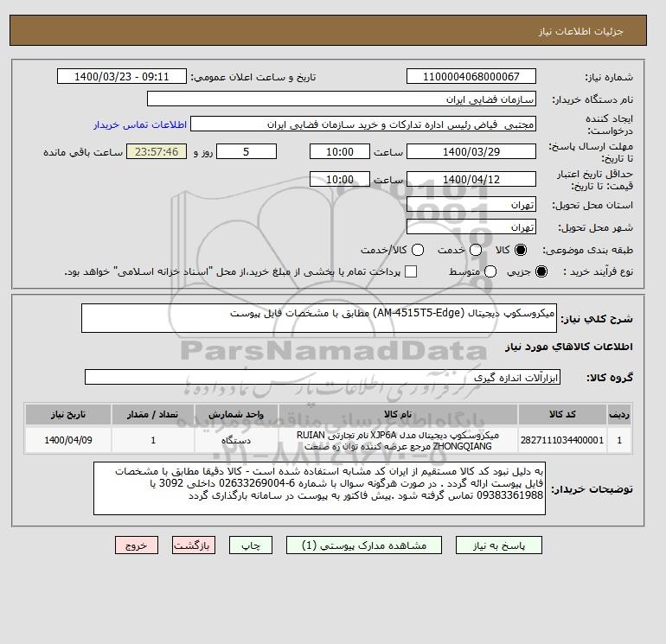Screen dimensions: 666x644
Task: Click the پاسخ به نیاز button
Action: click(499, 545)
